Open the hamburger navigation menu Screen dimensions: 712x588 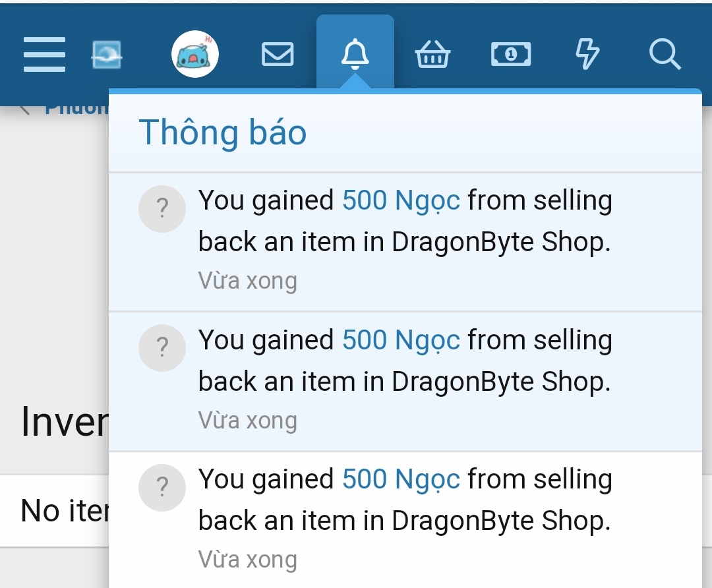tap(44, 55)
